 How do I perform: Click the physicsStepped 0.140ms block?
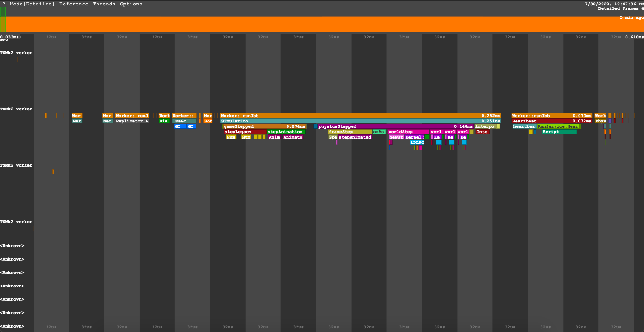[395, 126]
